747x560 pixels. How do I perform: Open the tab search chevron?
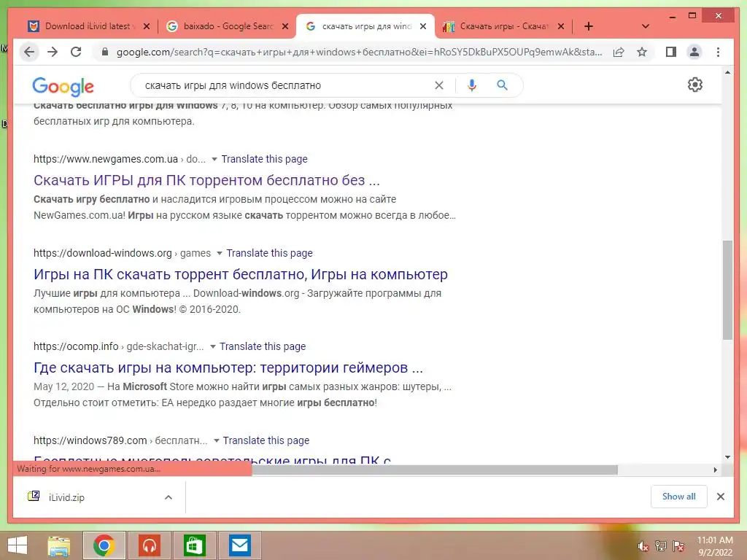click(646, 26)
